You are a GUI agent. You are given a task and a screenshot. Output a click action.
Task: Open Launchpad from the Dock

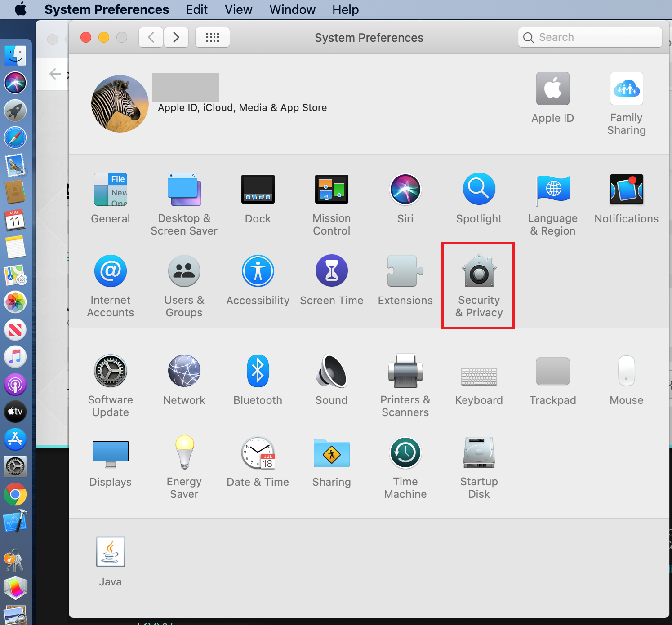(15, 111)
